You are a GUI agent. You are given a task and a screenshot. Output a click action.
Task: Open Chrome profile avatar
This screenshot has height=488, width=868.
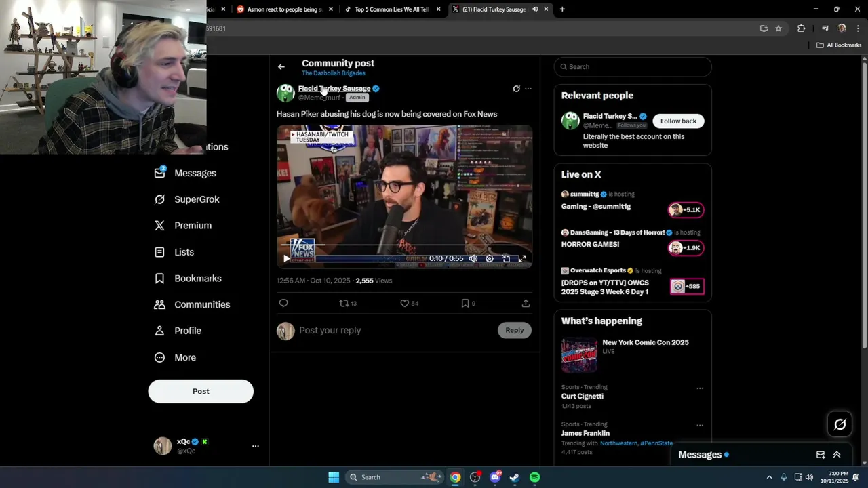click(842, 28)
